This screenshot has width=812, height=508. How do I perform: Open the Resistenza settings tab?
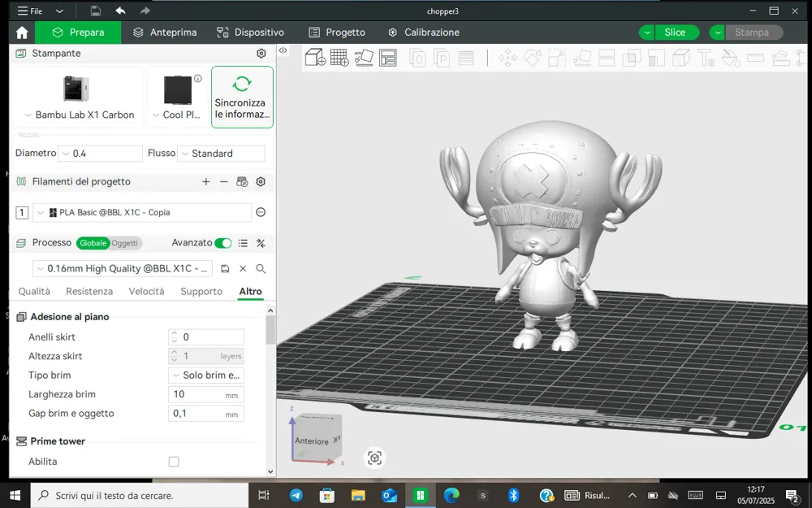tap(89, 291)
